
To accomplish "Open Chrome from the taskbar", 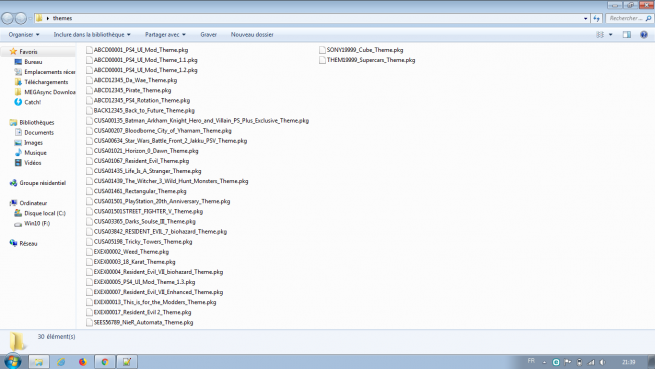I will click(105, 362).
